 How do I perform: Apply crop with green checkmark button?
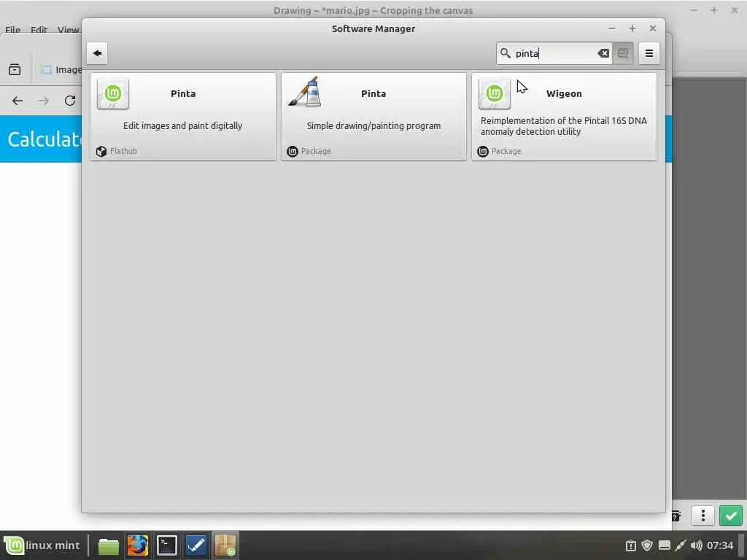click(731, 516)
